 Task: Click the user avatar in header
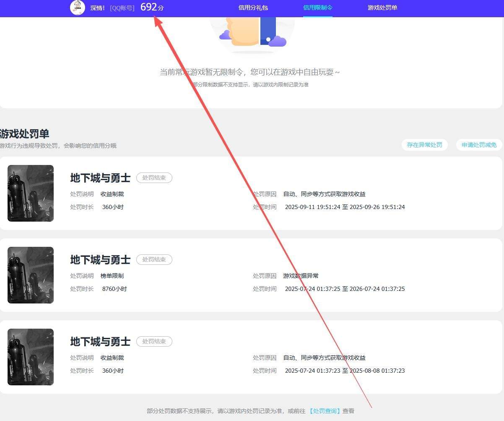point(78,8)
